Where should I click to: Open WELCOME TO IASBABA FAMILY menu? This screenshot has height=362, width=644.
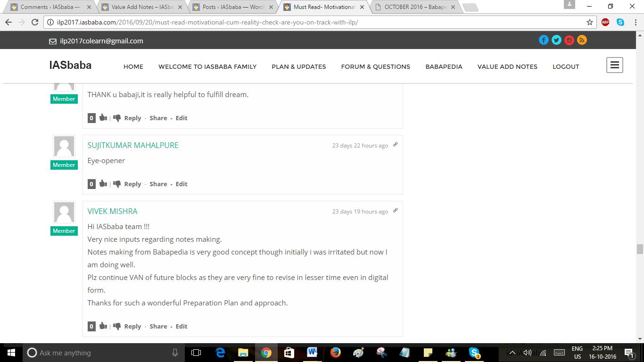coord(207,66)
